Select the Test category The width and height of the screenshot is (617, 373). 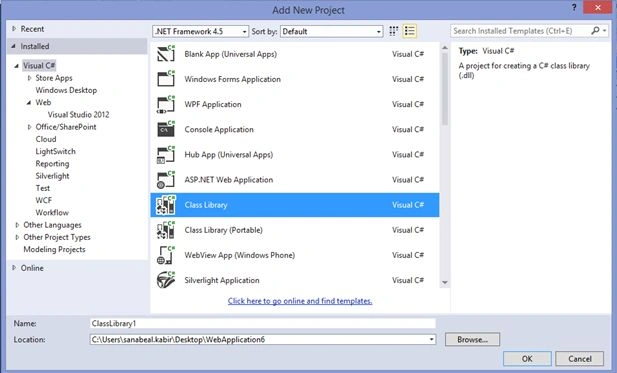pyautogui.click(x=42, y=188)
